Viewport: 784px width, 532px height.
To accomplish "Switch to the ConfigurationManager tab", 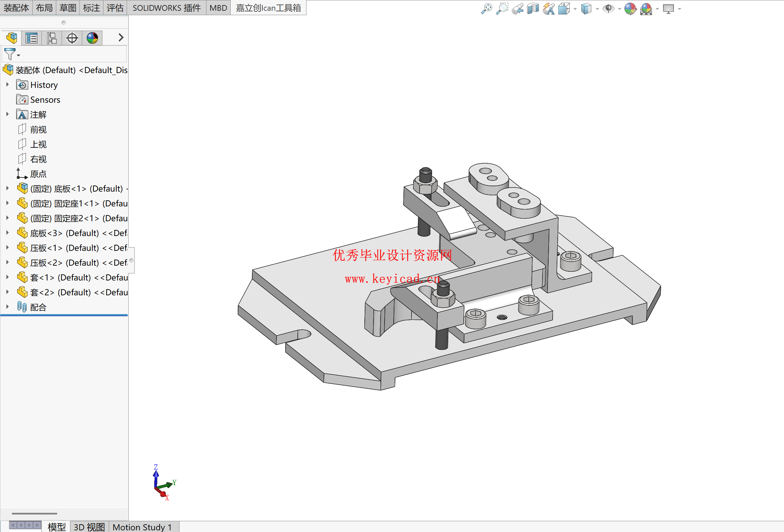I will click(52, 38).
